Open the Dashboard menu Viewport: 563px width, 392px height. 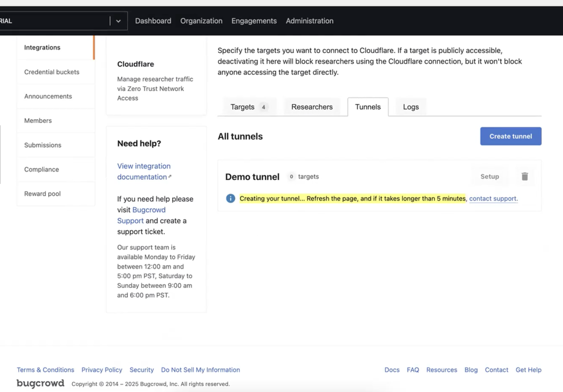(153, 21)
